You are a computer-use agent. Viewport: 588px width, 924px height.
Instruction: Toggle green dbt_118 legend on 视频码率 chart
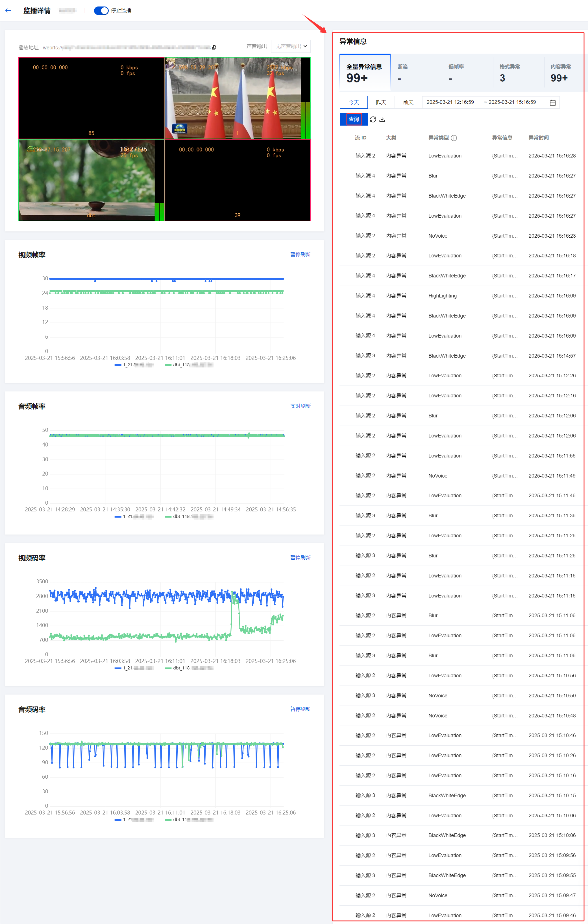click(x=189, y=668)
